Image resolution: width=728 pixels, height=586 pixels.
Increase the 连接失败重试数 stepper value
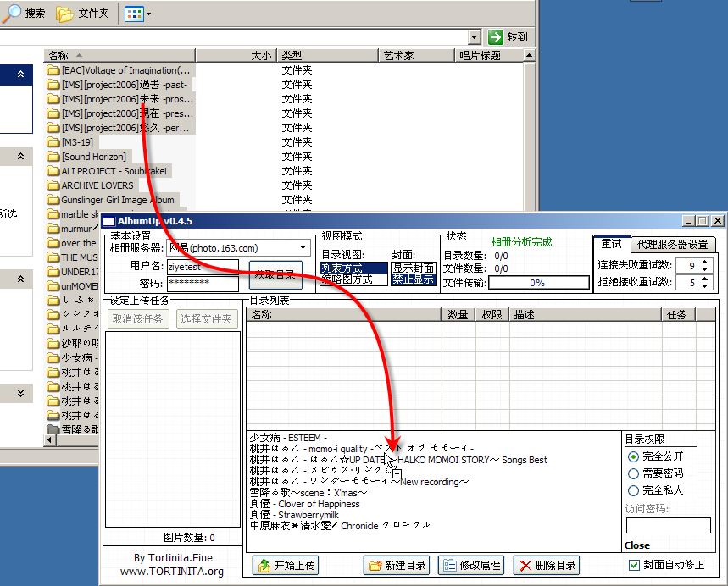click(x=705, y=262)
